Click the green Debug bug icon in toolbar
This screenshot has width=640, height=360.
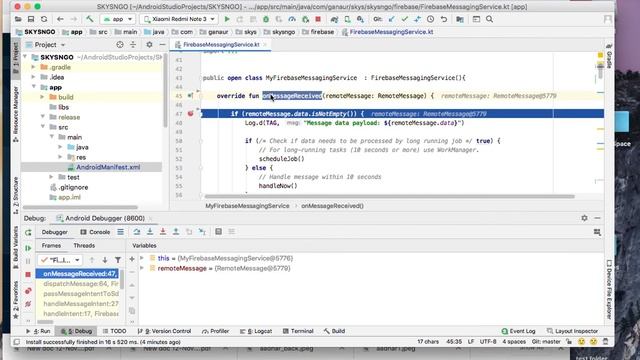click(266, 19)
